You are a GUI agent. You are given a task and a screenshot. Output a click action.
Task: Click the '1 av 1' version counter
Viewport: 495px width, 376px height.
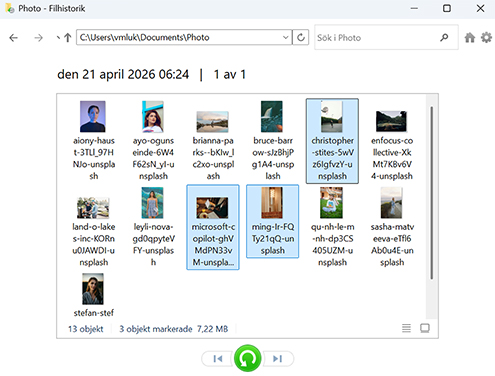click(230, 74)
